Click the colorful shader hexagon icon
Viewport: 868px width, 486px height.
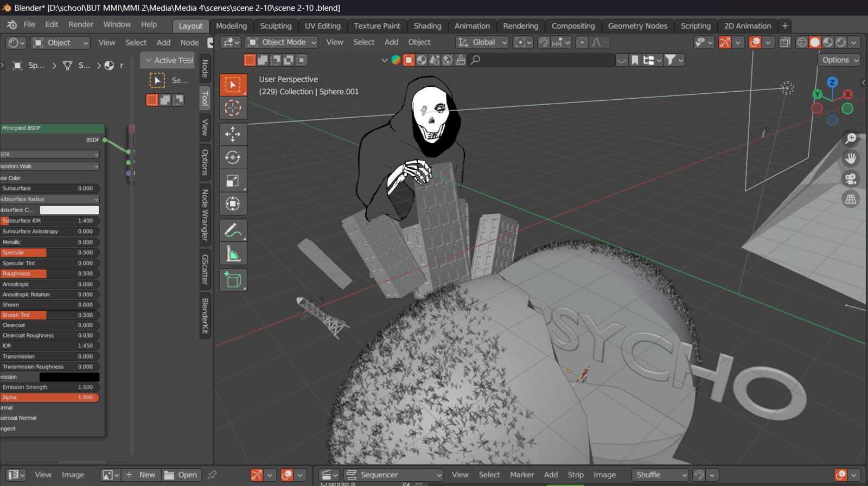(396, 60)
